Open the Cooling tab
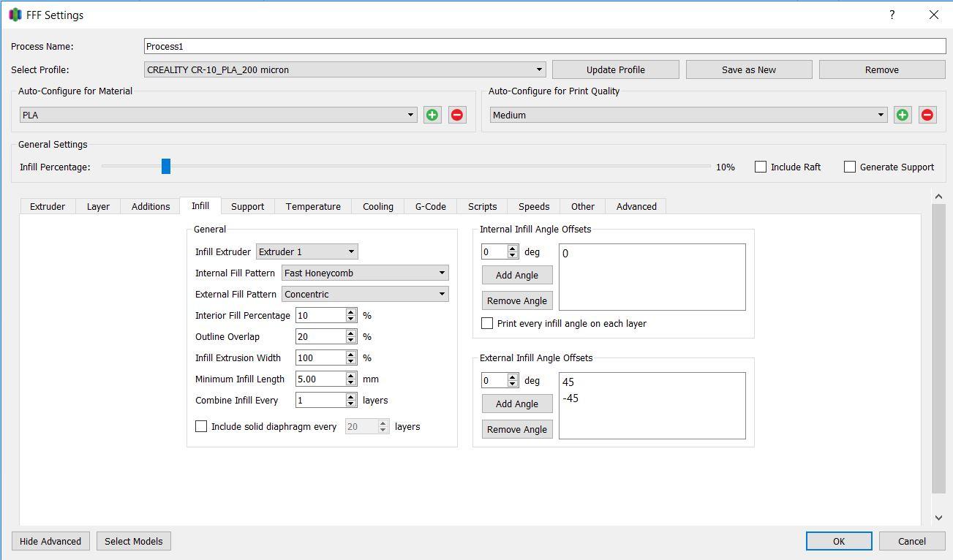Screen dimensions: 953x560 [378, 206]
